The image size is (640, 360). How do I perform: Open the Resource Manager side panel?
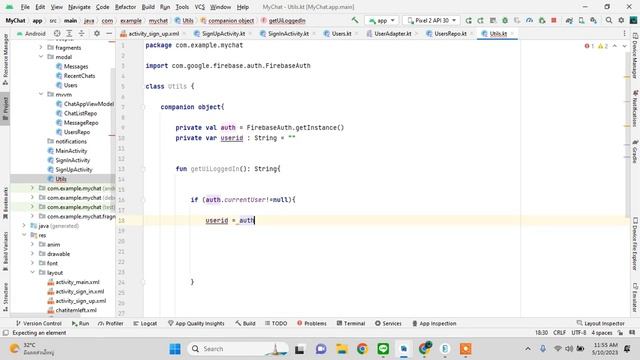click(5, 59)
